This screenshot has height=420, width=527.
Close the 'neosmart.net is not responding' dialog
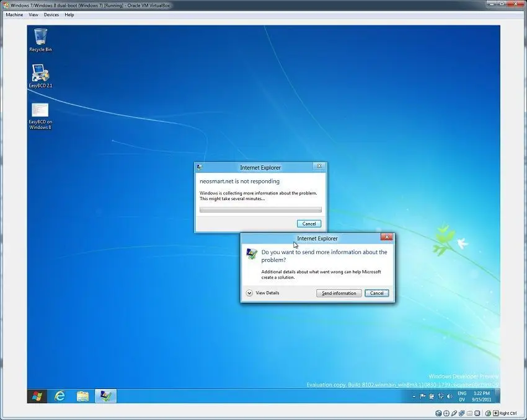[319, 166]
